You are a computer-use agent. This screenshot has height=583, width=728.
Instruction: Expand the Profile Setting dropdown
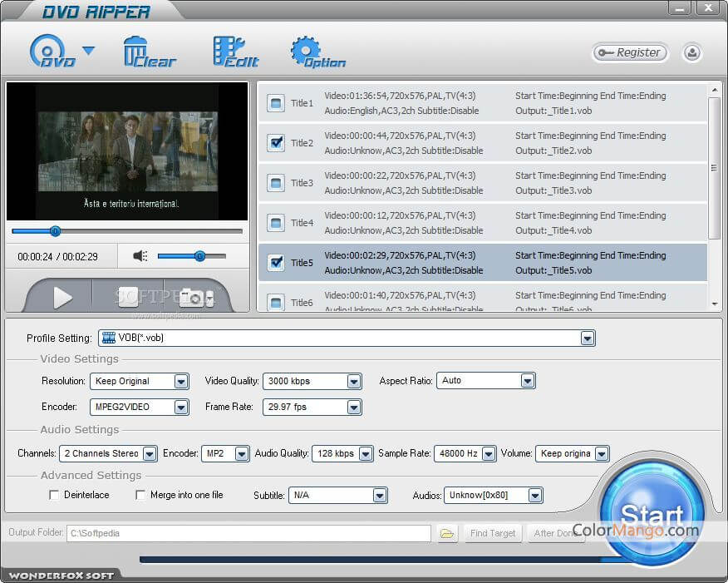click(588, 338)
